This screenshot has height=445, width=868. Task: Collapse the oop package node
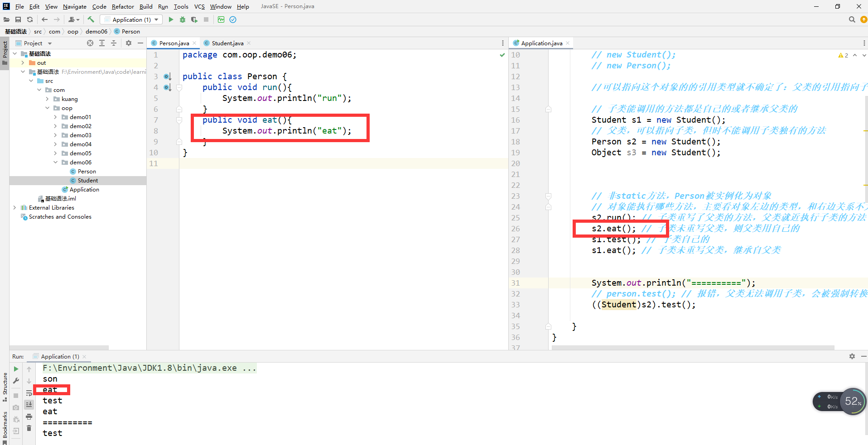[47, 108]
